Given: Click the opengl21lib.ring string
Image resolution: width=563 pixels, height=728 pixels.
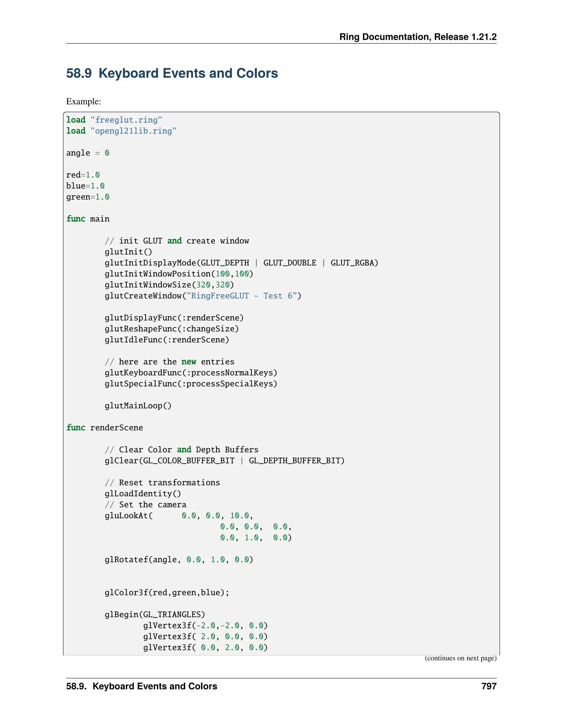Looking at the screenshot, I should pyautogui.click(x=133, y=131).
